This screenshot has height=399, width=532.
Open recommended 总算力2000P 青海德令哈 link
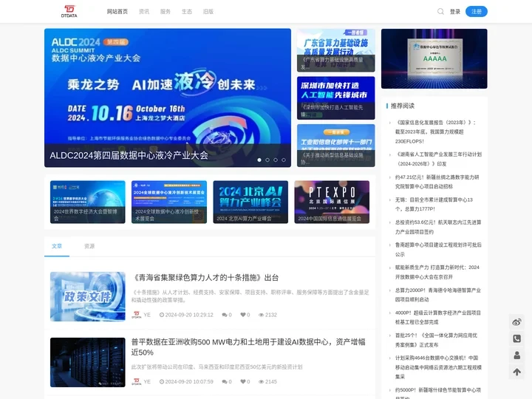pos(438,295)
